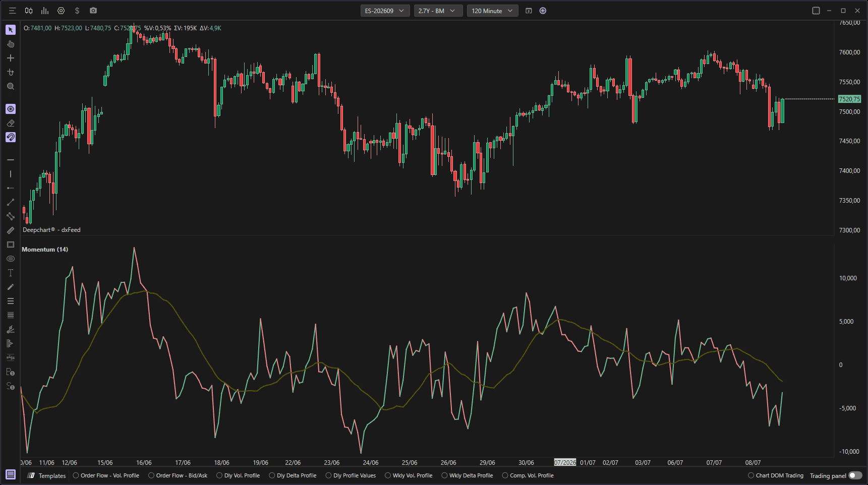Screen dimensions: 868x485
Task: Select Wkly Delta Profile template
Action: pyautogui.click(x=468, y=475)
